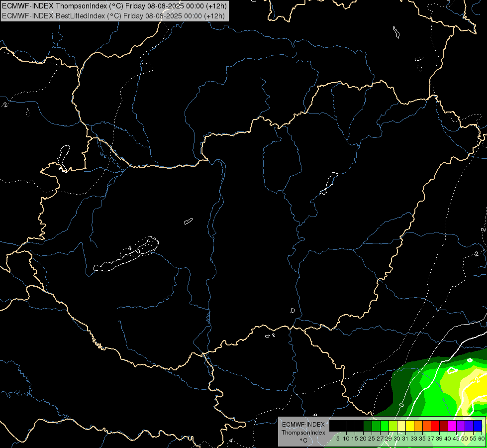Click the dark green 20–25 legend swatch
The height and width of the screenshot is (448, 487).
[x=368, y=426]
